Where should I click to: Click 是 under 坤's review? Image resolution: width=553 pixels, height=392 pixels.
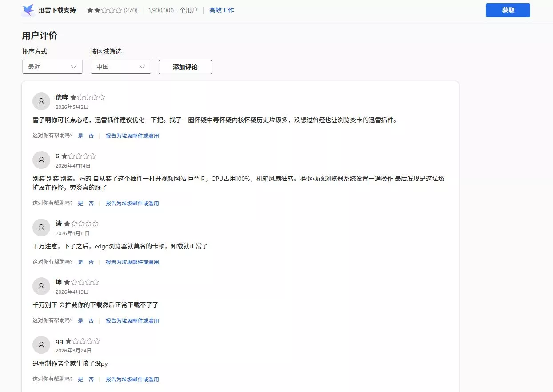(80, 321)
